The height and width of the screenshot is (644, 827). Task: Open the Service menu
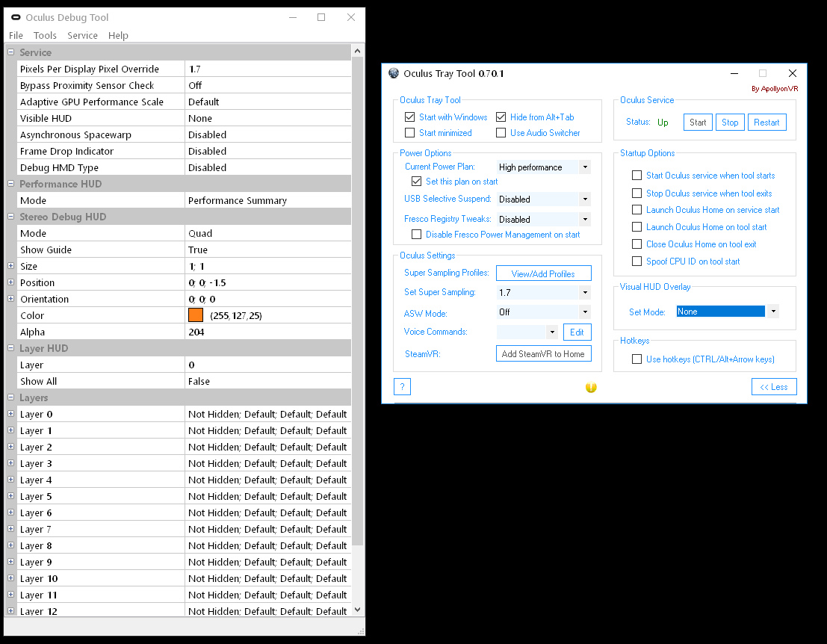tap(82, 35)
